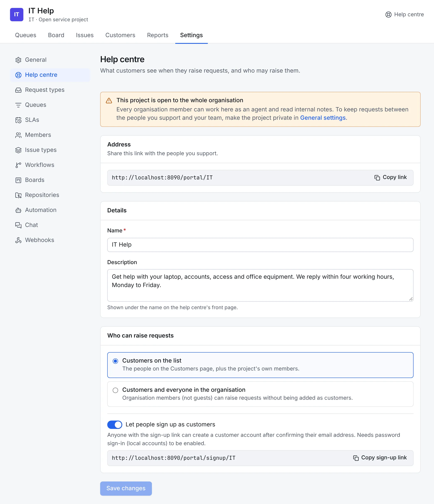The width and height of the screenshot is (434, 504).
Task: Click the Issue types layers icon
Action: coord(18,150)
